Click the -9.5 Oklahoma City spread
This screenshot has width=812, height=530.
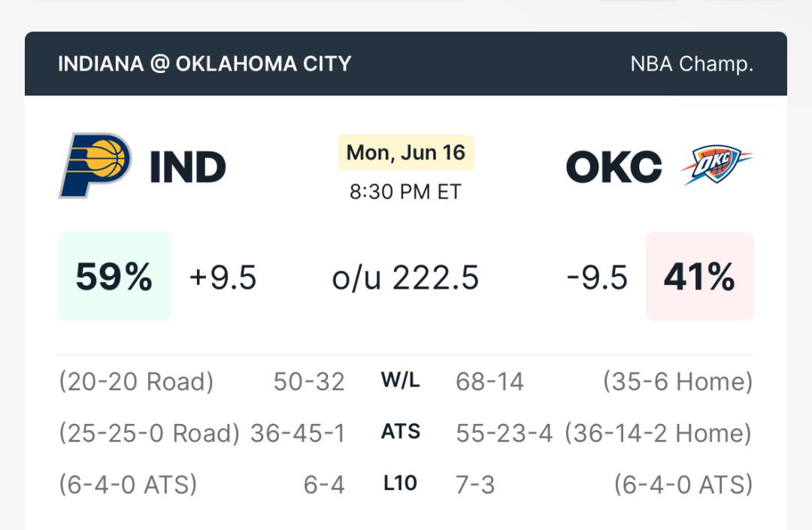click(597, 277)
